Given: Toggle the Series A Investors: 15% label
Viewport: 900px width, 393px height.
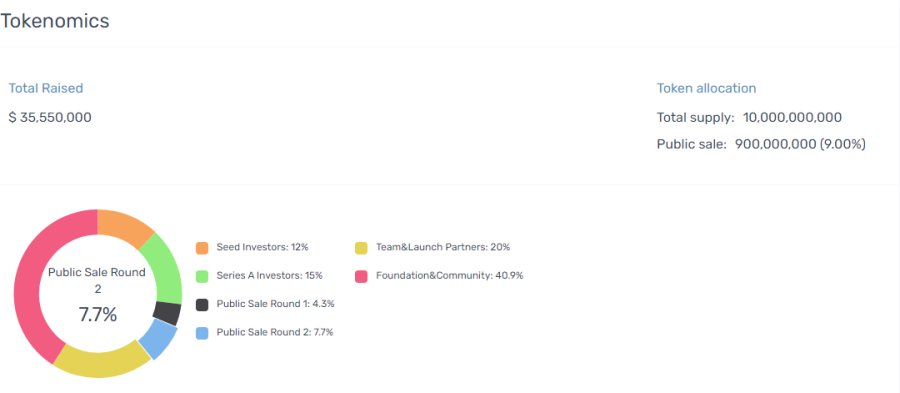Looking at the screenshot, I should [269, 275].
